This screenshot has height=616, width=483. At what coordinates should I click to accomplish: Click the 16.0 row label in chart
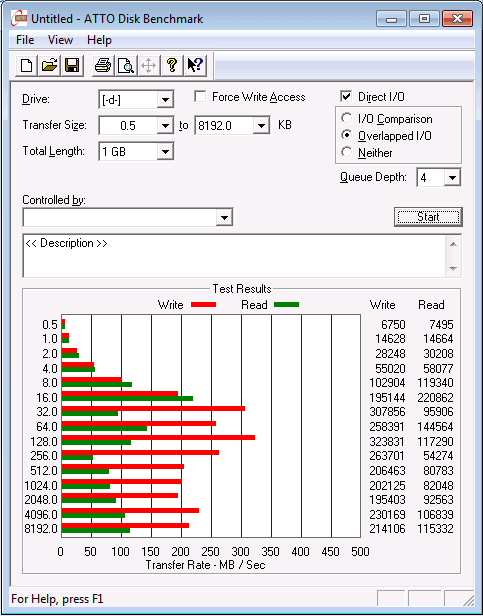[x=47, y=398]
